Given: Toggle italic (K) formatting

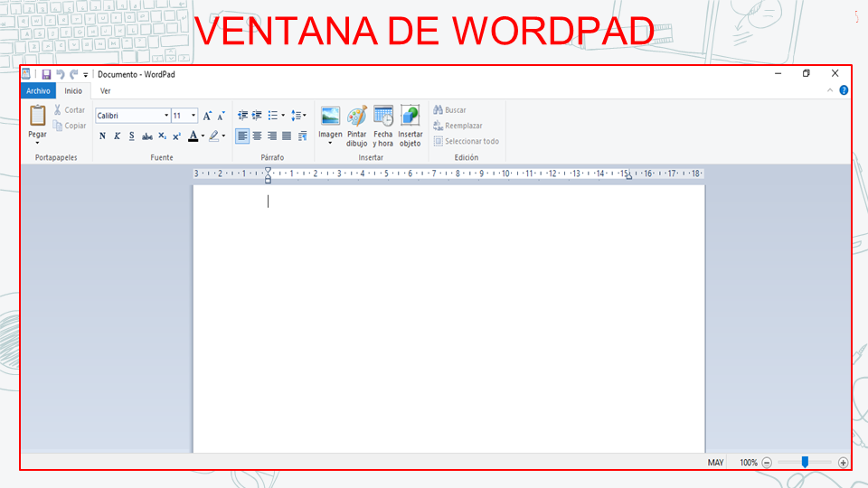Looking at the screenshot, I should [x=117, y=136].
